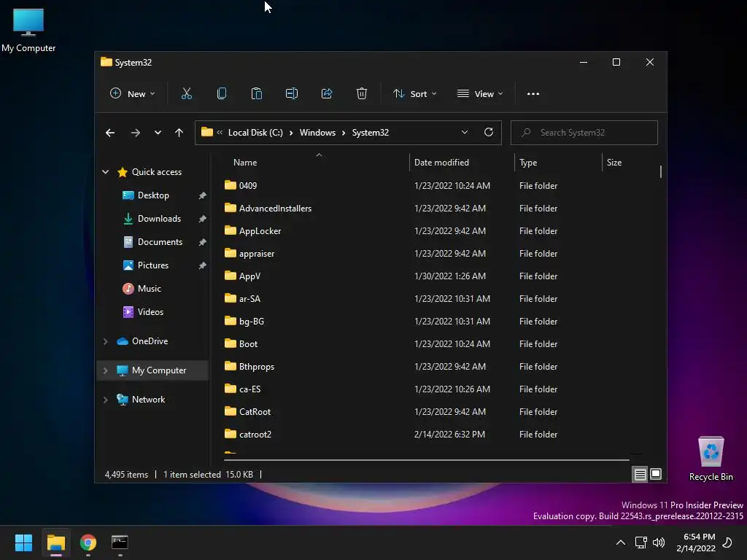Open the Sort dropdown menu
The height and width of the screenshot is (560, 747).
click(x=414, y=94)
